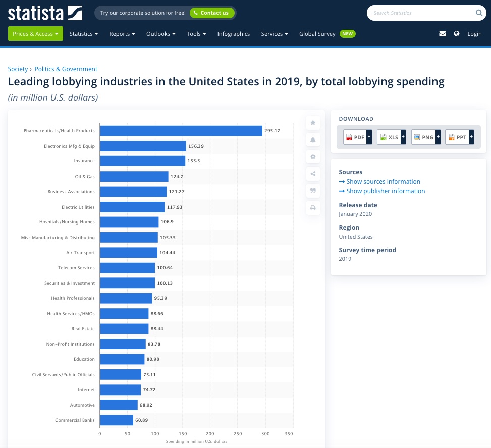Download the chart as PPT
Viewport: 491px width, 448px height.
[457, 137]
